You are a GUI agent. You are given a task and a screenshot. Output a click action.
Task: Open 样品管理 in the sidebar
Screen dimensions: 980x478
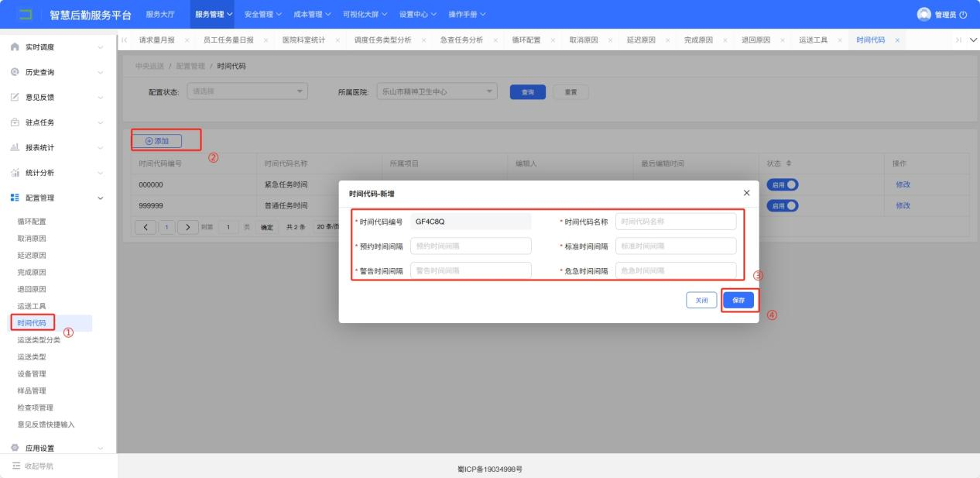[32, 390]
